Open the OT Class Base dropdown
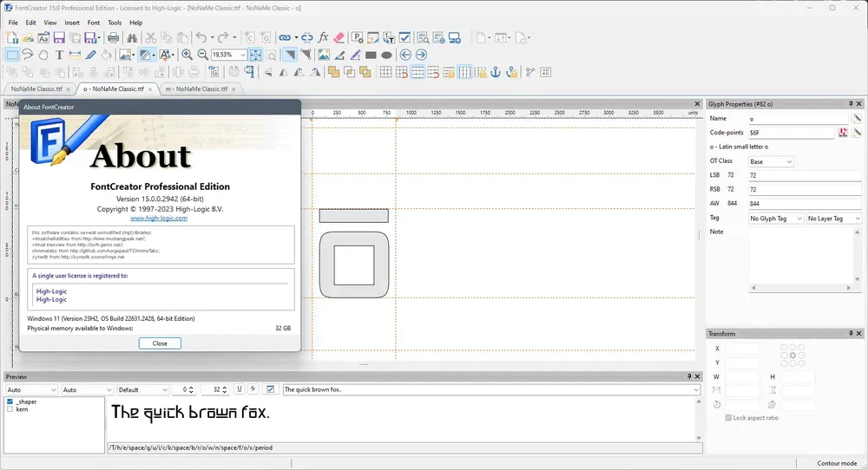Image resolution: width=868 pixels, height=470 pixels. (771, 161)
